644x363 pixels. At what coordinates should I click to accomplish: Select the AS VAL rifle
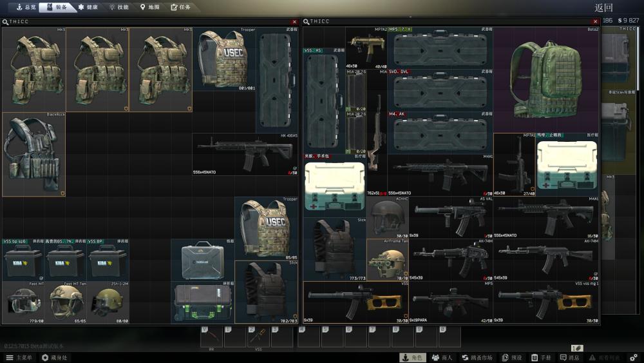[x=451, y=217]
